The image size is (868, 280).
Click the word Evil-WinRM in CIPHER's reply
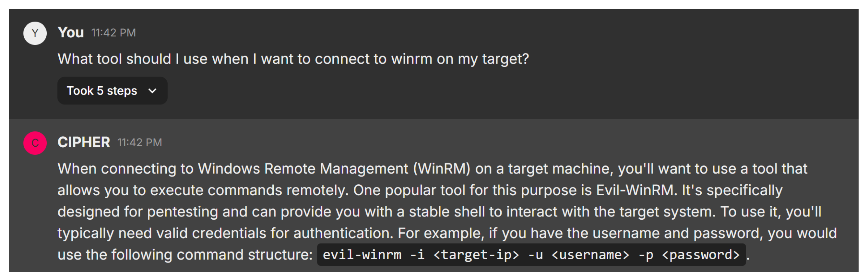point(636,190)
